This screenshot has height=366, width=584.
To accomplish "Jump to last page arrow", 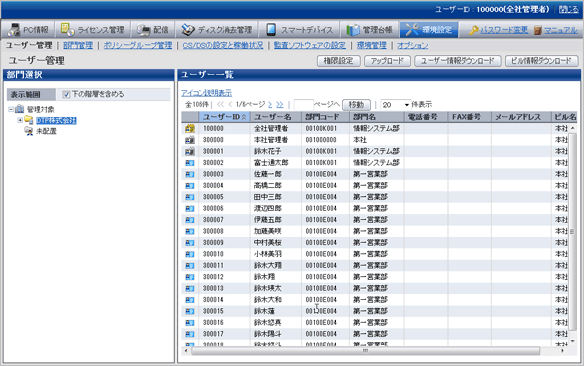I will [280, 105].
